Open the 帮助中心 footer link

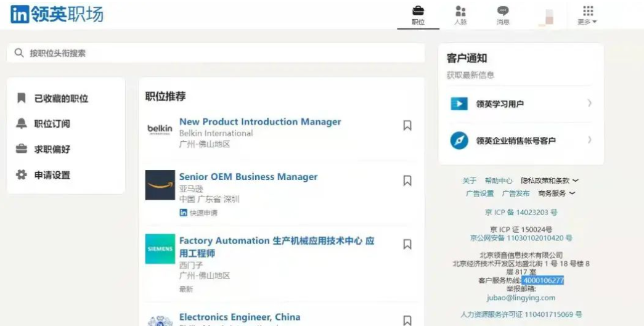499,181
